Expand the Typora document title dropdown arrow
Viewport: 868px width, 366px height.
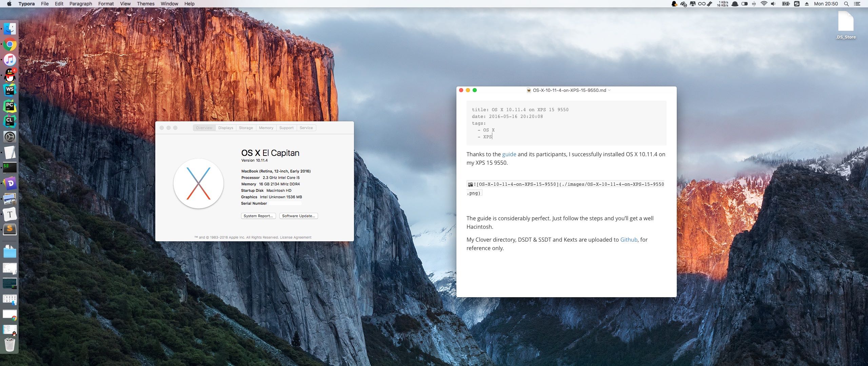tap(609, 90)
